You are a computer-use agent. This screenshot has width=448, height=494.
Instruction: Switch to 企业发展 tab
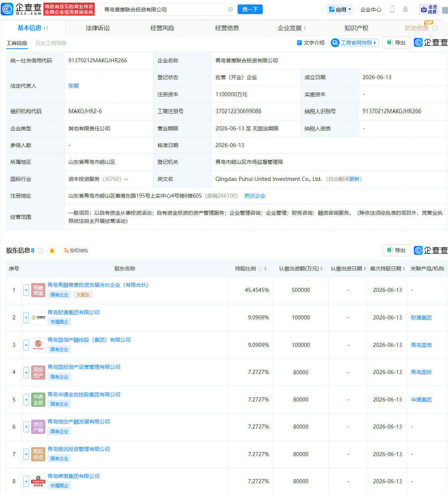(292, 28)
